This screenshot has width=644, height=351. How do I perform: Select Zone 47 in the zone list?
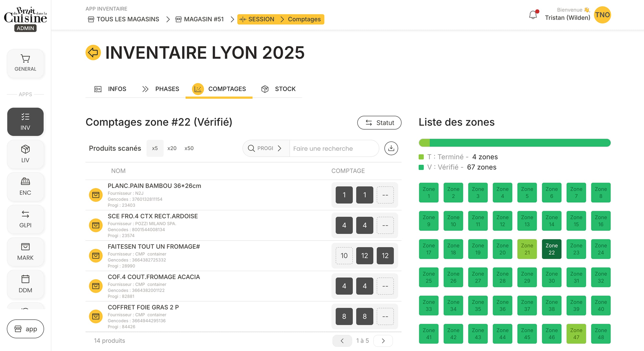(576, 334)
